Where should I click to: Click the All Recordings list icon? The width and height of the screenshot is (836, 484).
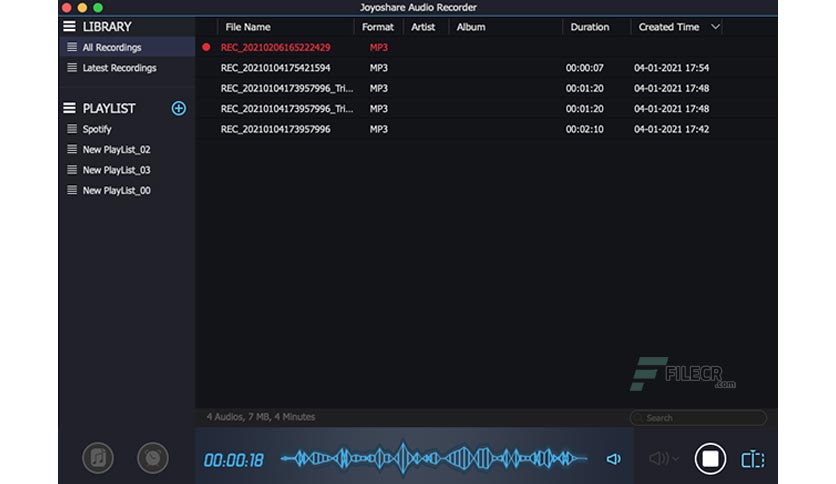(72, 47)
